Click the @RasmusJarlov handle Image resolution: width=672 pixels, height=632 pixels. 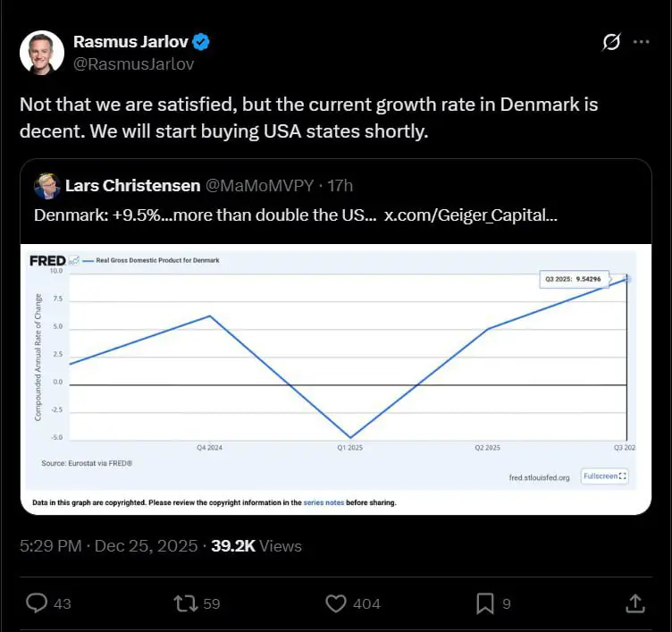133,63
